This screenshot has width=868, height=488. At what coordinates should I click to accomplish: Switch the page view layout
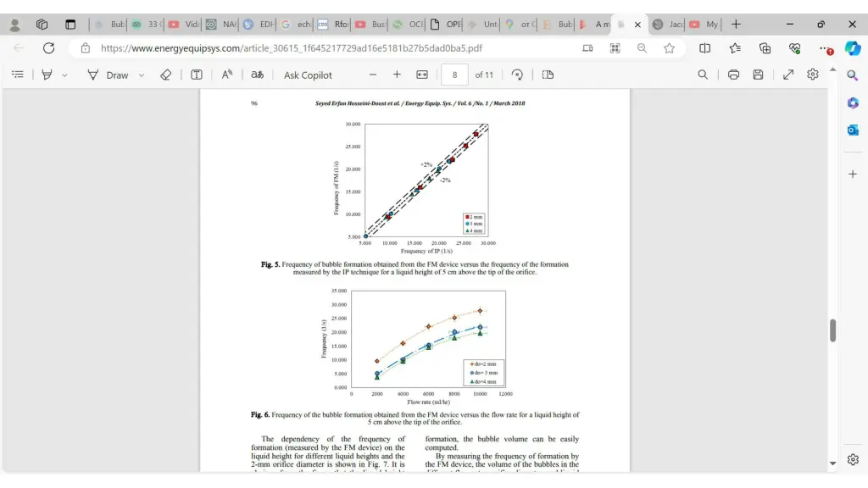[x=548, y=75]
